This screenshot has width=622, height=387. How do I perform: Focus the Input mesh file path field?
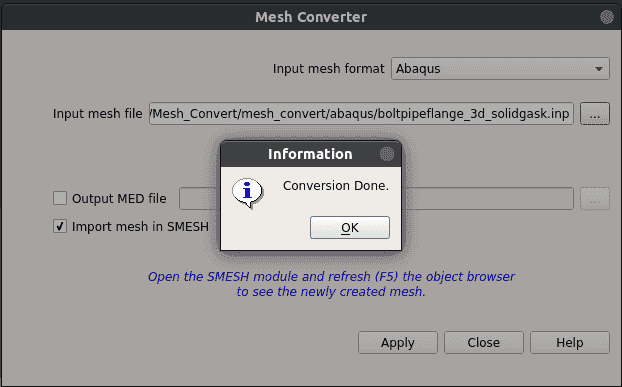[361, 114]
